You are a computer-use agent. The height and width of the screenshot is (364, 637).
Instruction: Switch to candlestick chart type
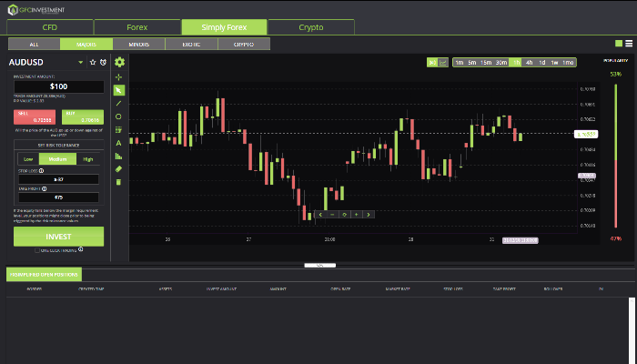pos(432,63)
